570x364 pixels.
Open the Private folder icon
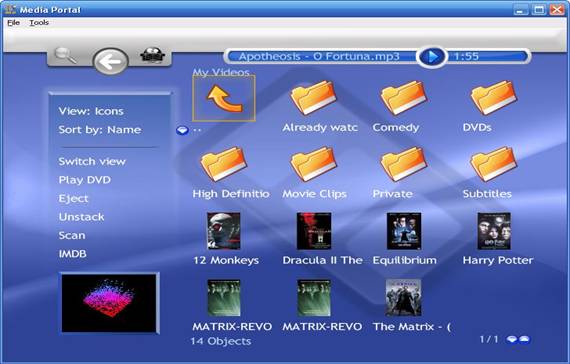point(404,164)
